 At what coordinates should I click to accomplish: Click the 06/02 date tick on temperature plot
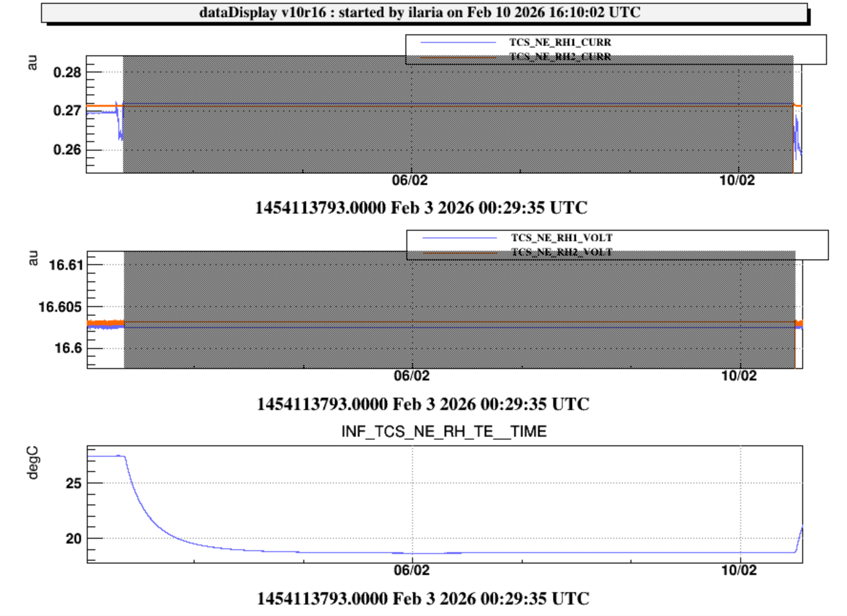[x=412, y=570]
